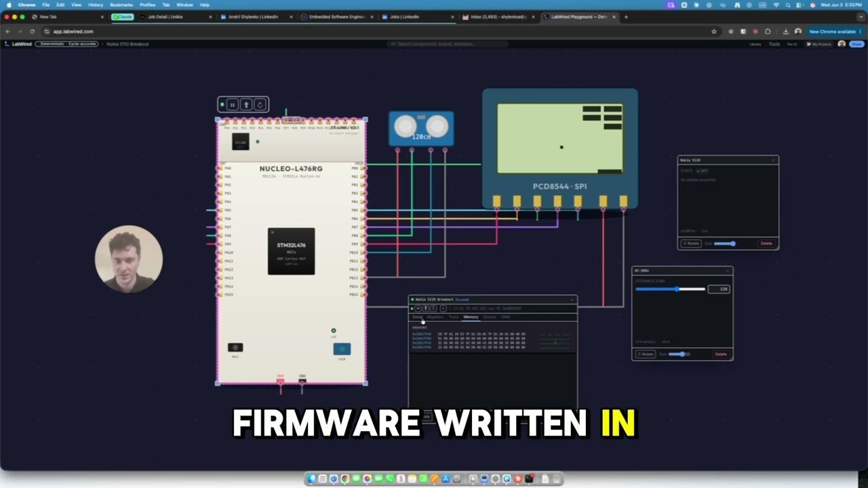Open the Apple menu
Viewport: 868px width, 488px height.
7,5
